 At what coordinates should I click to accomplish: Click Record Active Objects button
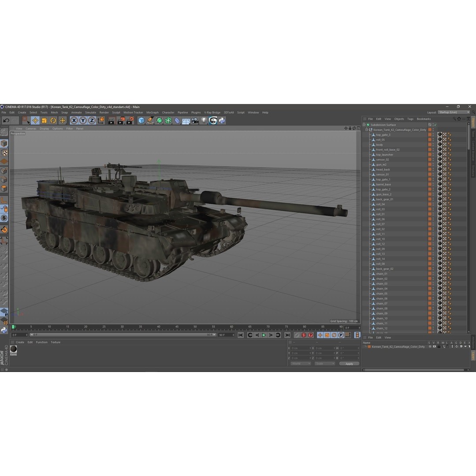click(297, 335)
